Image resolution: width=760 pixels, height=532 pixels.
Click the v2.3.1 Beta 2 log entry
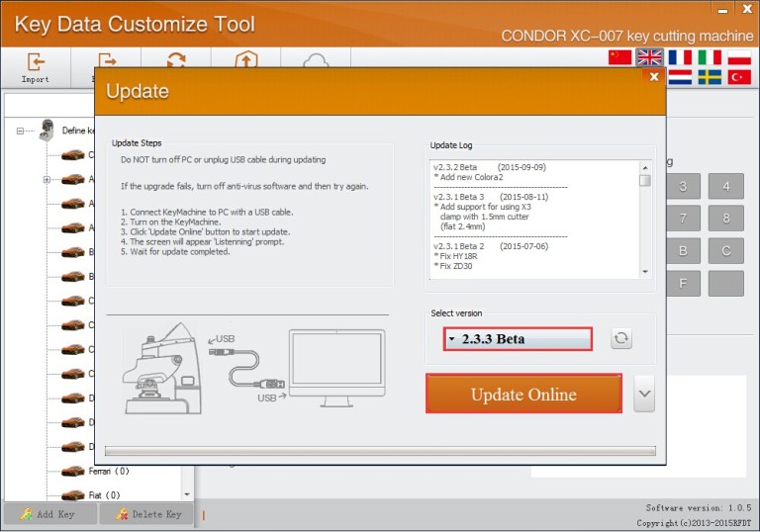coord(491,246)
